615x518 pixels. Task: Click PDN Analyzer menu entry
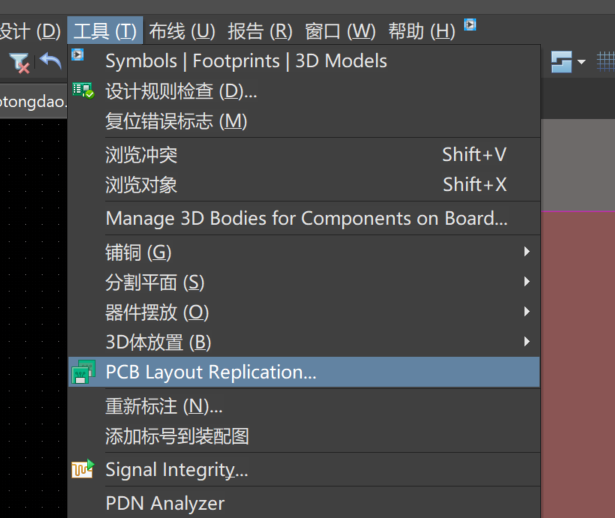click(165, 503)
